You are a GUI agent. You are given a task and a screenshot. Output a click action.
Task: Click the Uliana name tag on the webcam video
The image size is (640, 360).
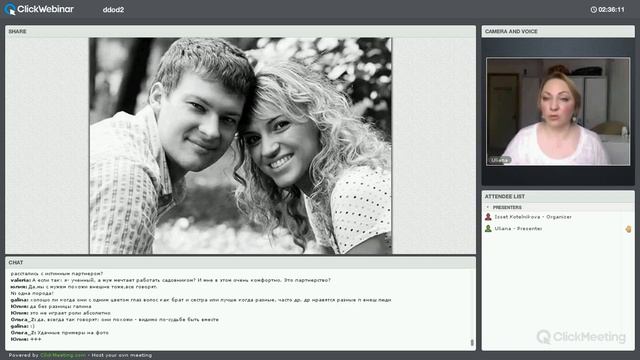(499, 160)
